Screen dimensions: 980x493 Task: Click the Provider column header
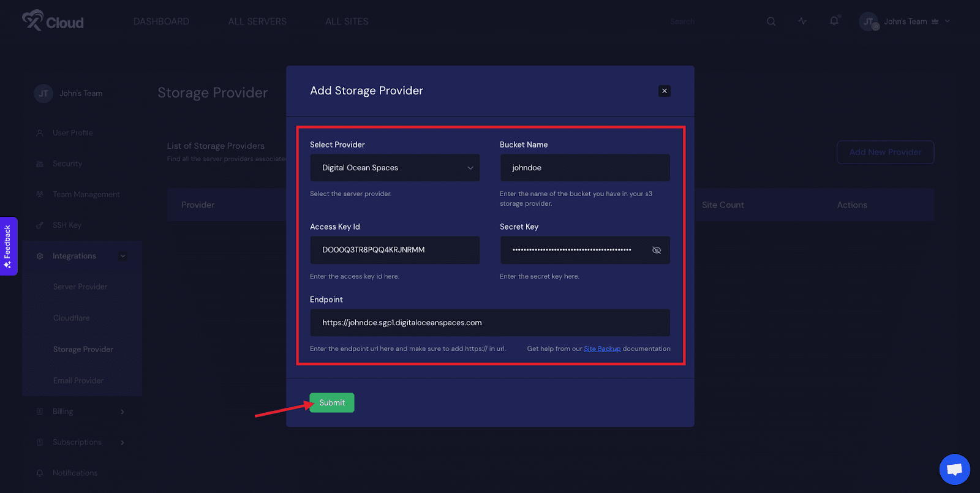(198, 205)
